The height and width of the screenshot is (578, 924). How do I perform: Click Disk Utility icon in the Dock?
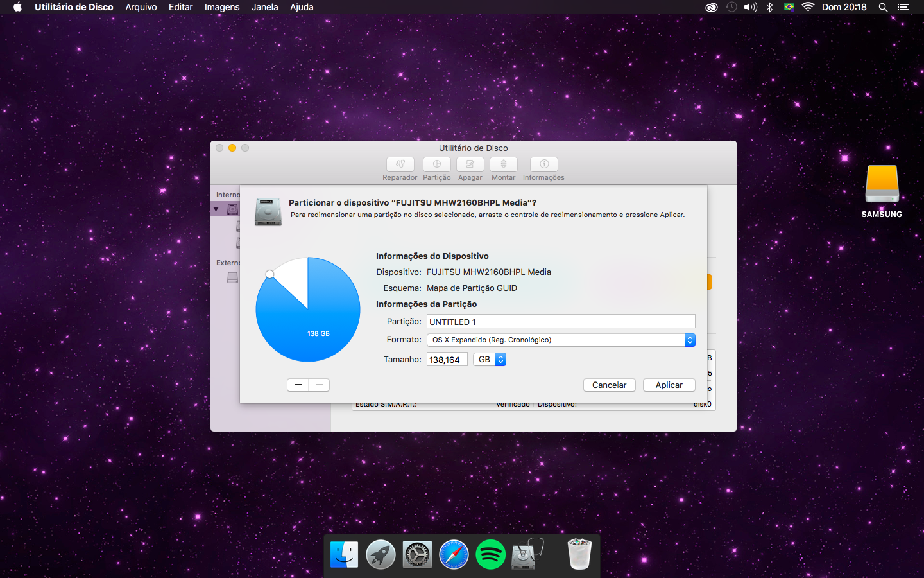(527, 554)
